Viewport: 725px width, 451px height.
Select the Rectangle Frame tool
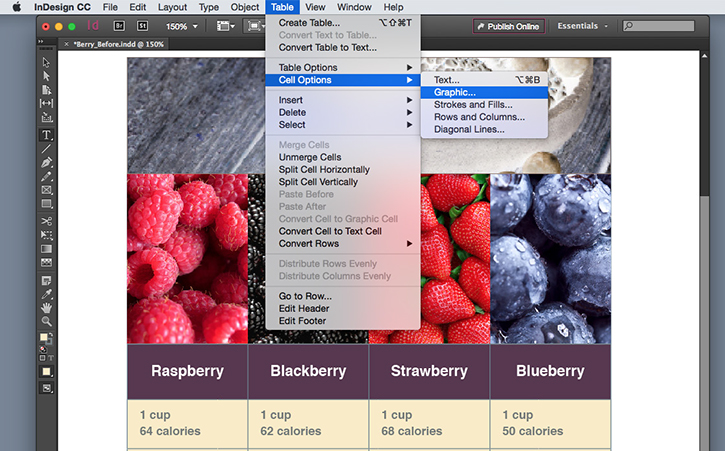point(46,190)
